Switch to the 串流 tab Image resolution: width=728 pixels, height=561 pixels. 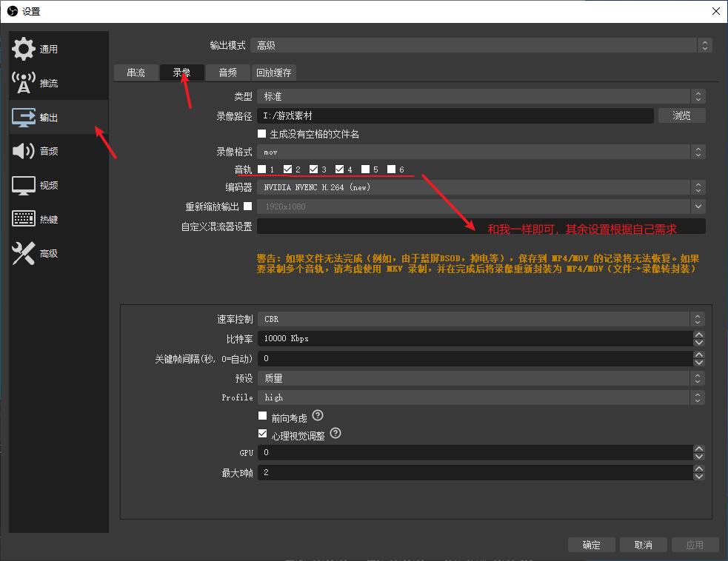coord(136,73)
